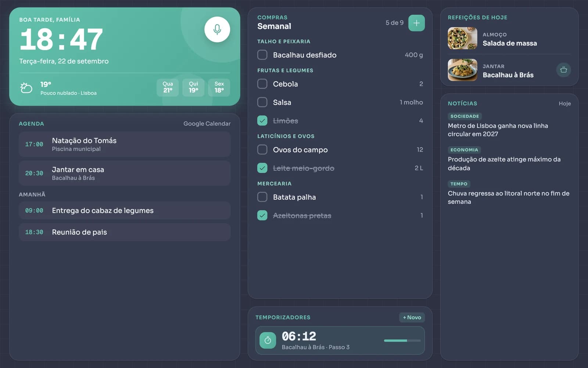588x368 pixels.
Task: Click the Sociedade news tag
Action: tap(465, 116)
